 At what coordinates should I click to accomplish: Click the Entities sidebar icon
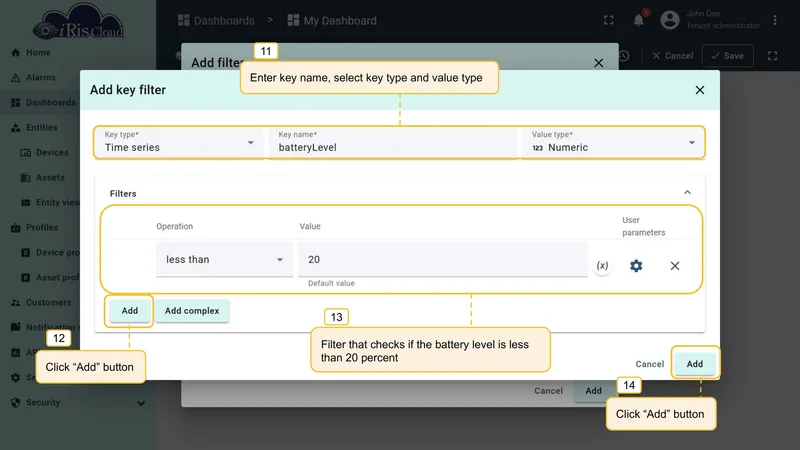tap(16, 128)
